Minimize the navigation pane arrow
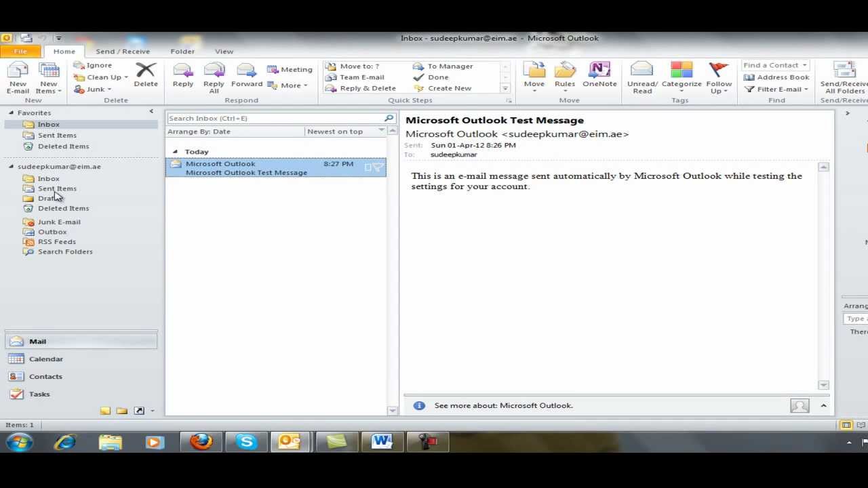 (151, 112)
